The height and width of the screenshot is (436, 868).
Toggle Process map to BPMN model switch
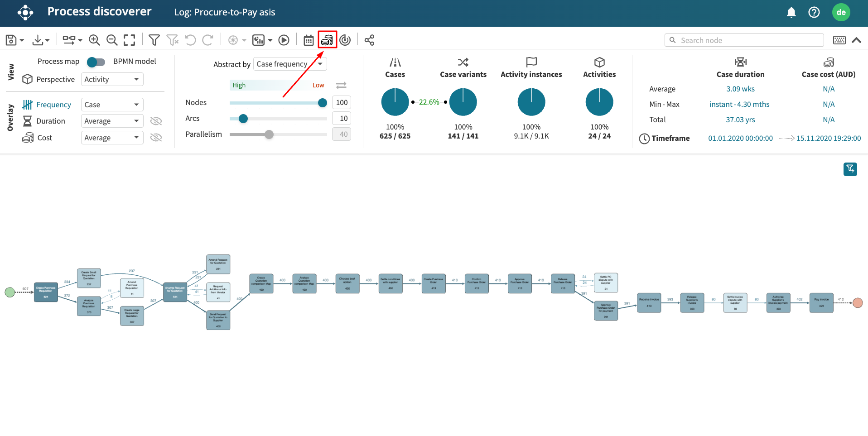96,62
